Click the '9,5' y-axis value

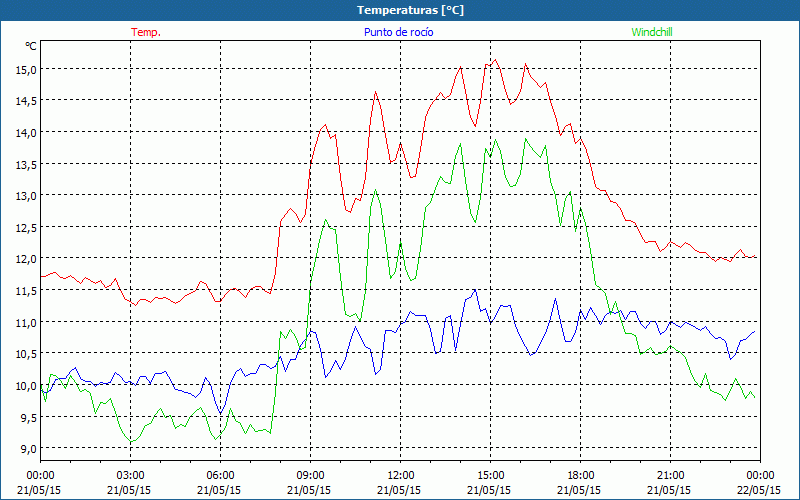click(x=29, y=417)
